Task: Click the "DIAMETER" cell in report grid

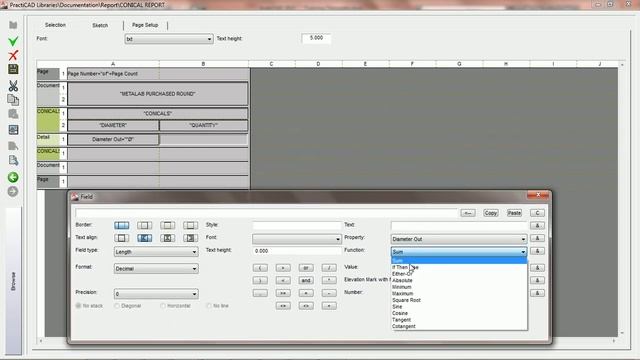Action: (x=113, y=125)
